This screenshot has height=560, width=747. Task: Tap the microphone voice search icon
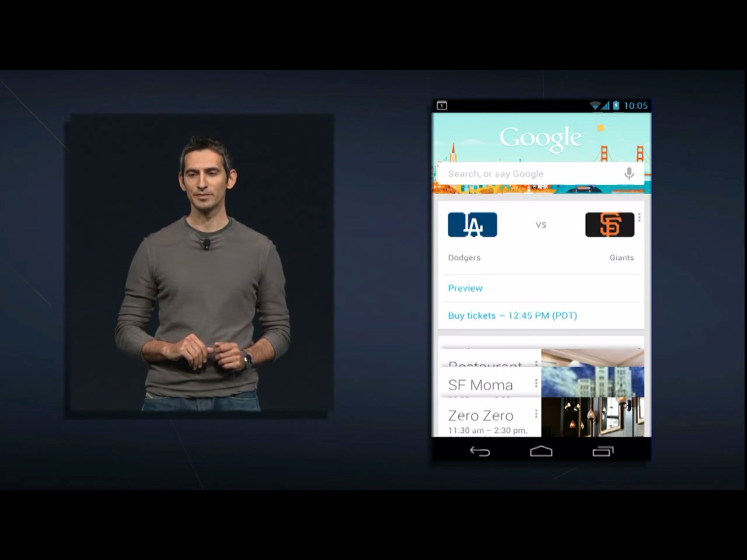coord(629,174)
